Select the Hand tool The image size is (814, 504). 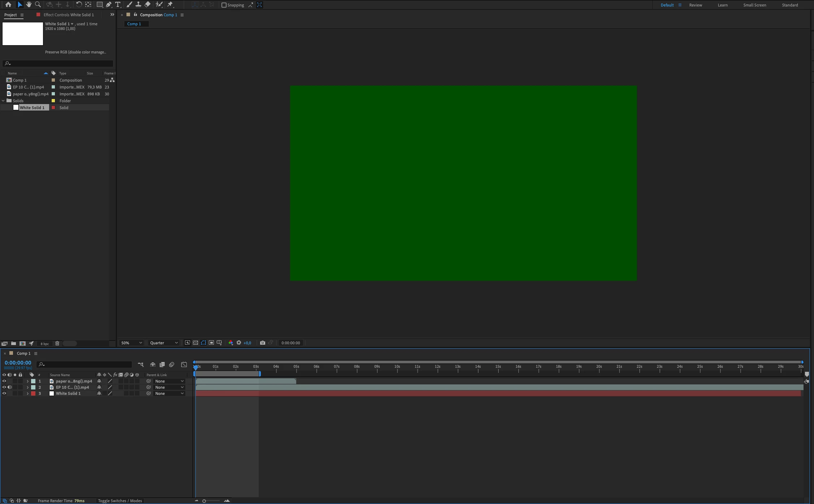[29, 5]
